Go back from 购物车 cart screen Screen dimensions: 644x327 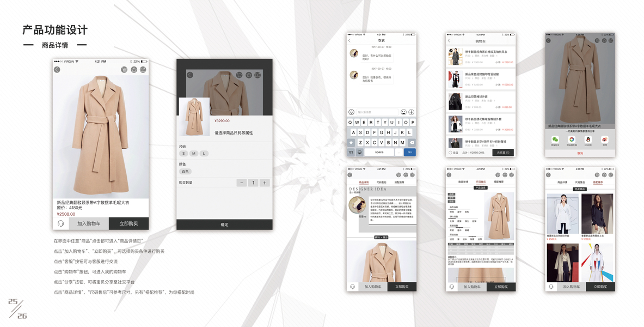(x=449, y=41)
